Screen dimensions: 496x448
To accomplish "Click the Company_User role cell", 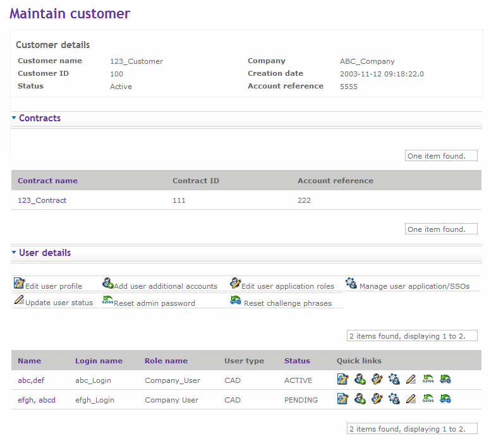I will (x=172, y=380).
